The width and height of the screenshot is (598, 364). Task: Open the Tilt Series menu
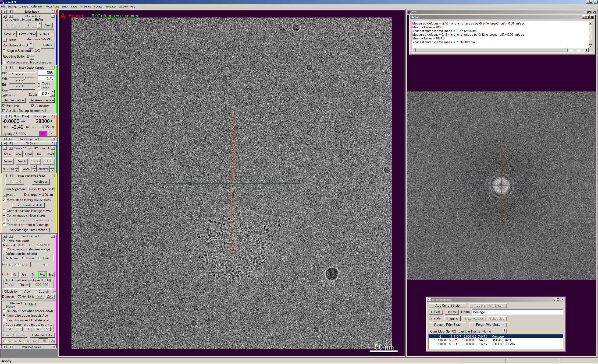coord(85,7)
